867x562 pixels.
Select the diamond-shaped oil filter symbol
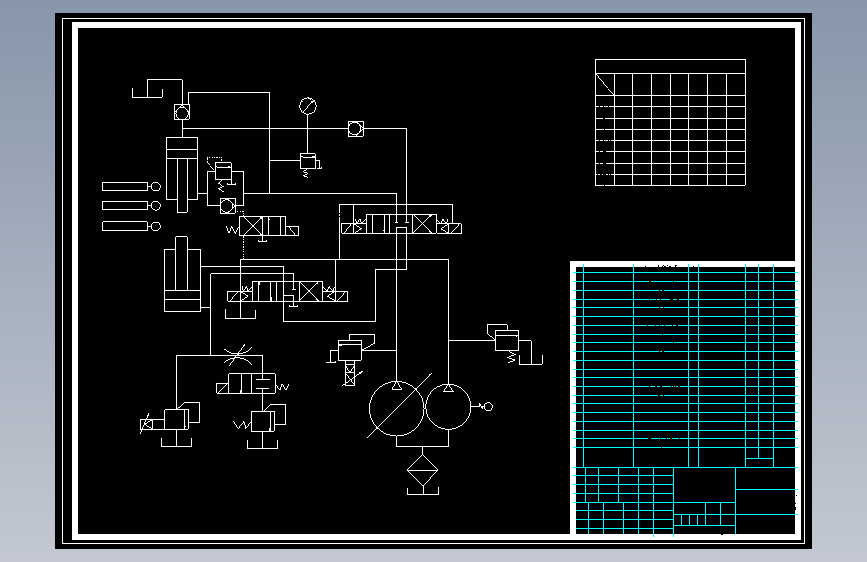[x=422, y=470]
